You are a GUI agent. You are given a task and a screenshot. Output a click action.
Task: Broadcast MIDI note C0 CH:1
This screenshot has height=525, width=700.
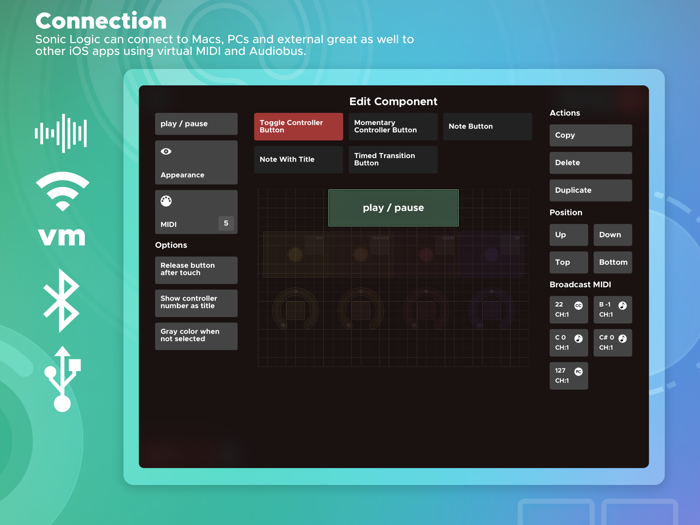tap(569, 342)
